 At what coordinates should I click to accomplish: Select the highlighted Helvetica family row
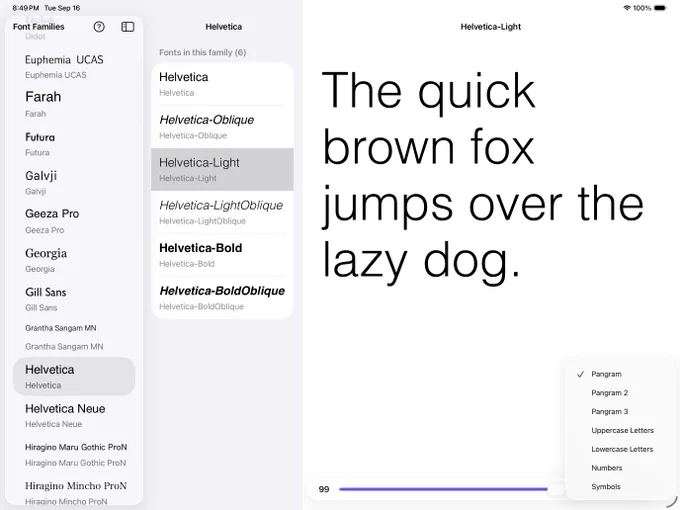click(x=74, y=376)
